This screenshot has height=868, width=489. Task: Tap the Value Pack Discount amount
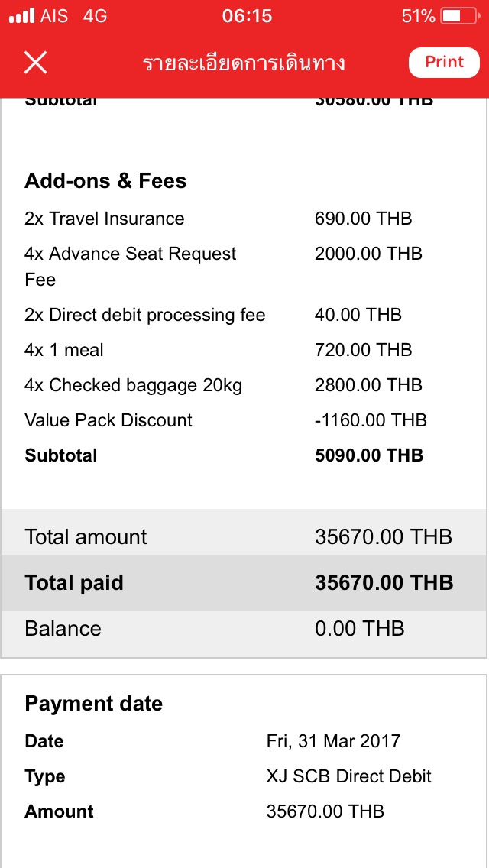click(371, 420)
